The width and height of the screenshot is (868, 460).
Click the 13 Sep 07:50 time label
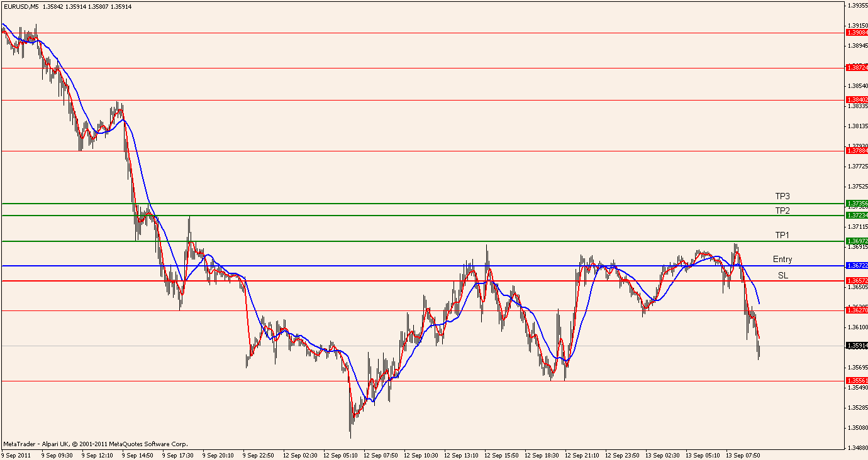(x=743, y=454)
